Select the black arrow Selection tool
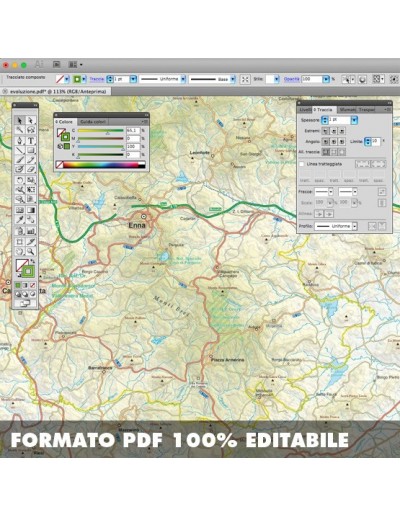Screen dimensions: 400x517 (x=20, y=120)
